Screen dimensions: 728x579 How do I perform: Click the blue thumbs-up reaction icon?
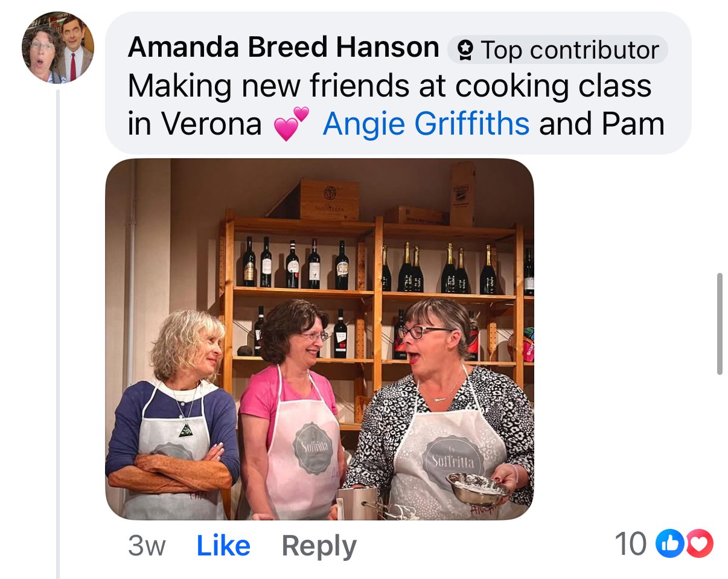[666, 543]
